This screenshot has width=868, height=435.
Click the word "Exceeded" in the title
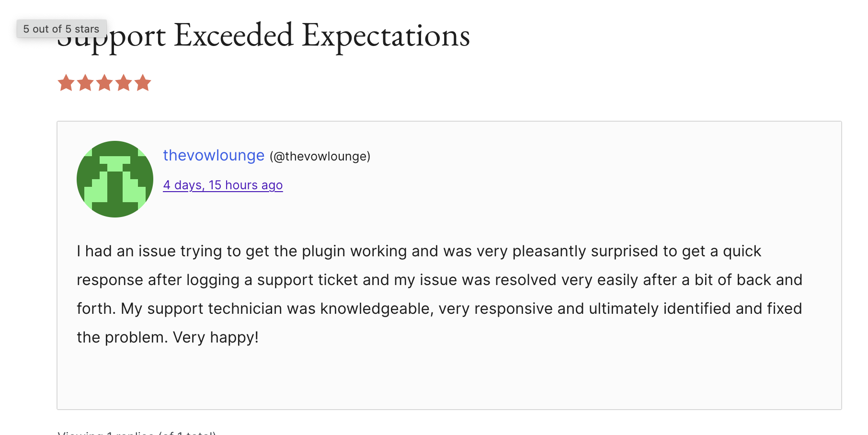233,35
